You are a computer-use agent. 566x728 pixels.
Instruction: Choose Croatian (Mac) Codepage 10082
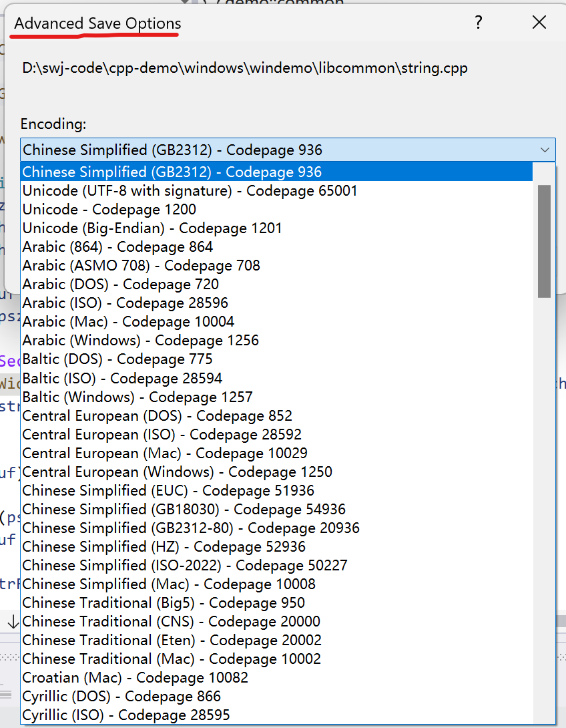click(x=135, y=677)
